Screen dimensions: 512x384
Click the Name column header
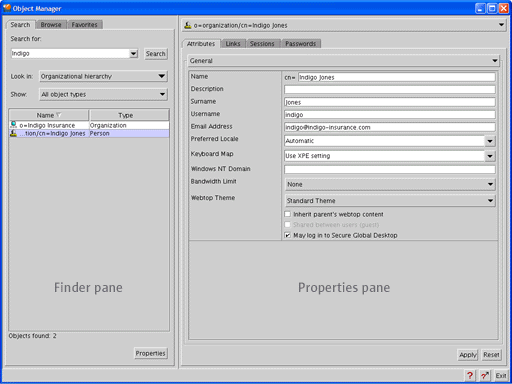tap(49, 115)
